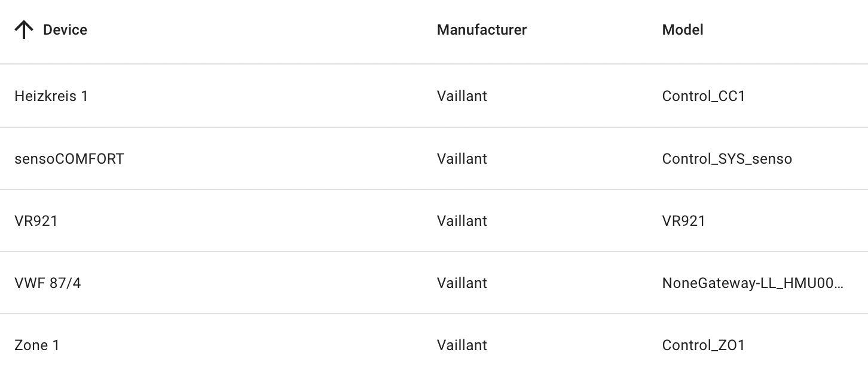
Task: Sort the table by Model
Action: 681,29
